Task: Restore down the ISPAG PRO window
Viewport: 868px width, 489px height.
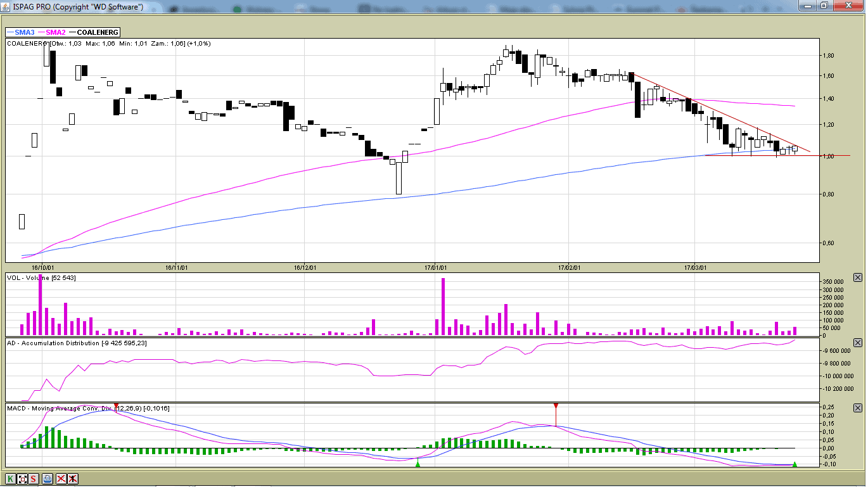Action: pos(824,6)
